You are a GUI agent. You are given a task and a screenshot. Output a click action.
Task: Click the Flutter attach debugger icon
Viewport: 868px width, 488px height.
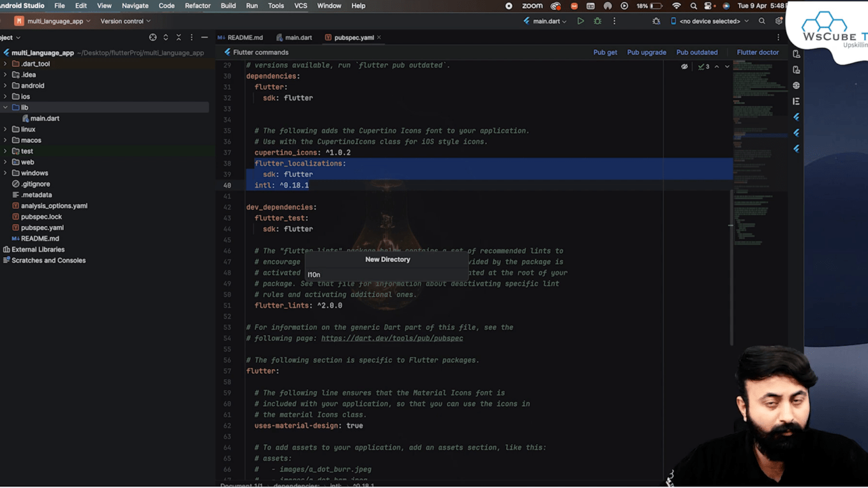click(656, 21)
